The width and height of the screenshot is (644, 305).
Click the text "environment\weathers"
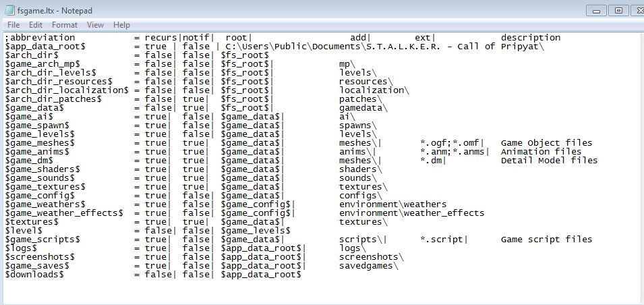click(392, 204)
